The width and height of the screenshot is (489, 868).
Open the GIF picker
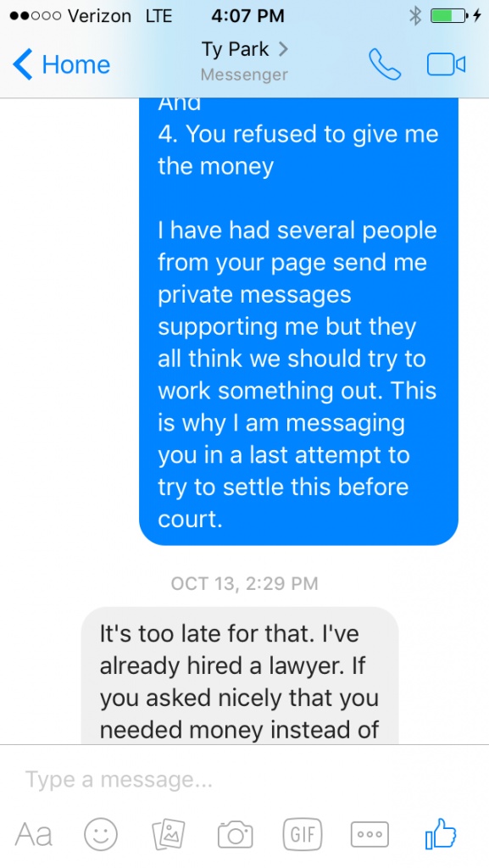[x=302, y=834]
